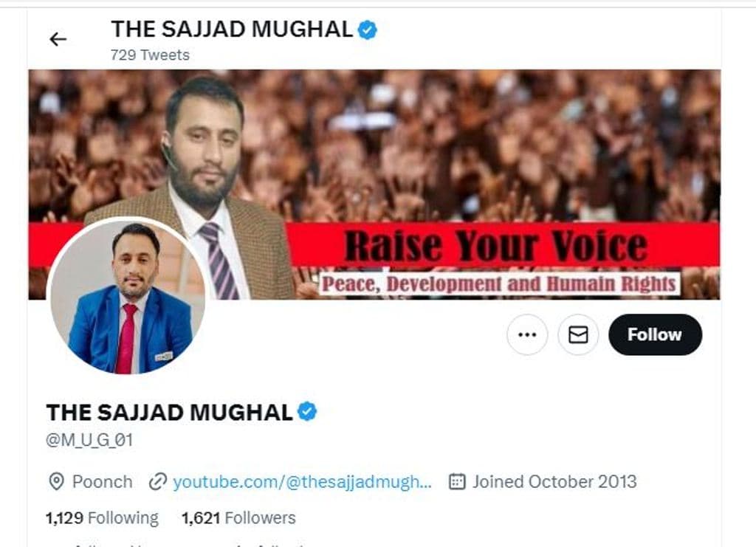This screenshot has width=756, height=547.
Task: Click the header title THE SAJJAD MUGHAL
Action: pyautogui.click(x=231, y=30)
